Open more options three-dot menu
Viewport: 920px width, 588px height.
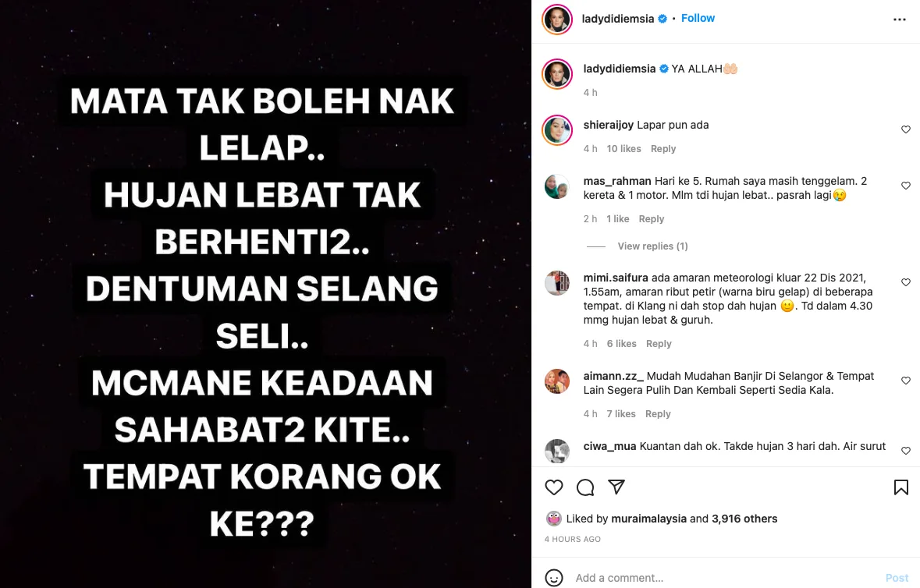pyautogui.click(x=900, y=19)
